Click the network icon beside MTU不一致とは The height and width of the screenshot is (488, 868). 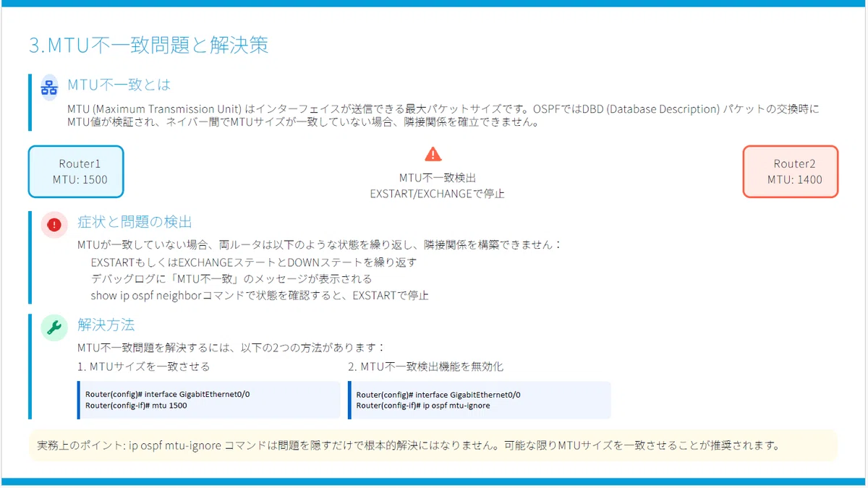tap(49, 87)
